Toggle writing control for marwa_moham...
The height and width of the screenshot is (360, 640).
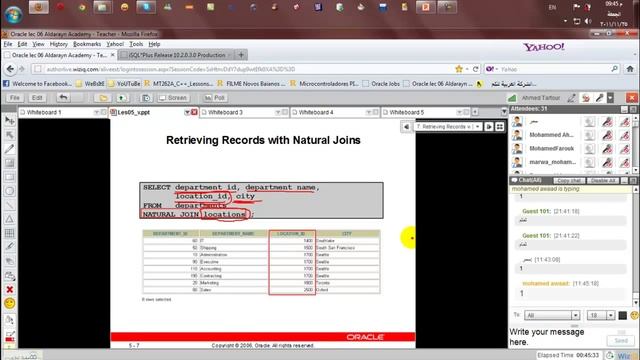coord(624,162)
